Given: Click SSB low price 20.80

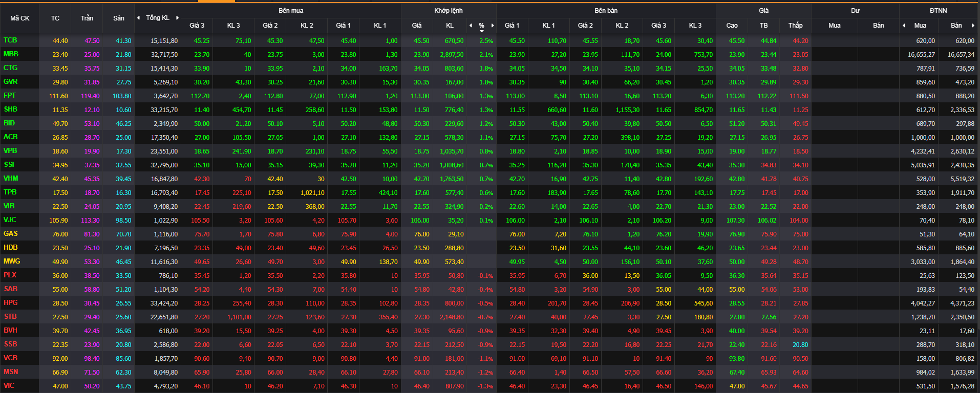Looking at the screenshot, I should (801, 345).
